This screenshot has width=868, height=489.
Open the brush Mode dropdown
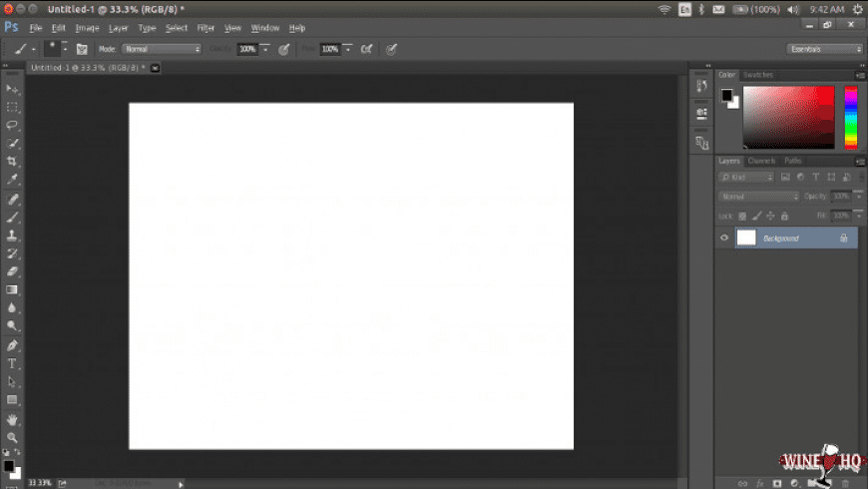click(x=162, y=48)
